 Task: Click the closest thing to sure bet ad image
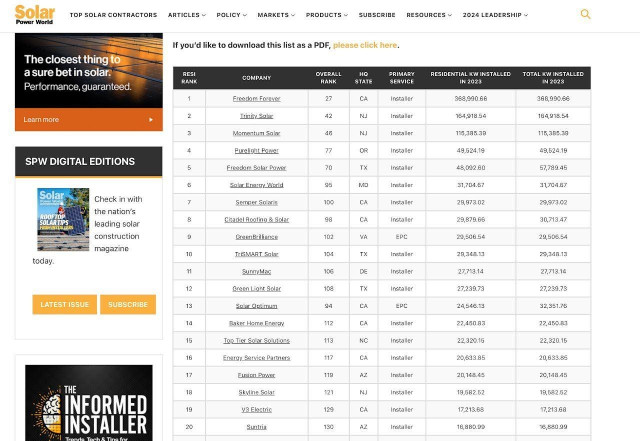click(x=89, y=71)
